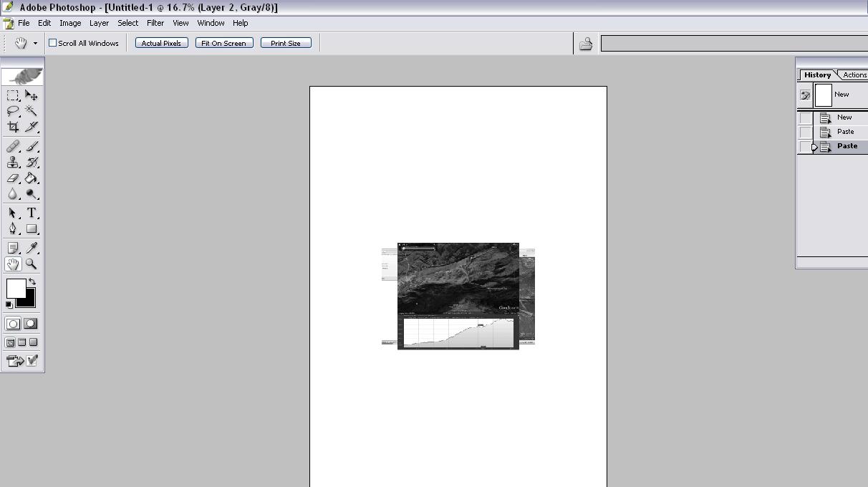Select the Lasso tool
This screenshot has height=487, width=868.
13,111
